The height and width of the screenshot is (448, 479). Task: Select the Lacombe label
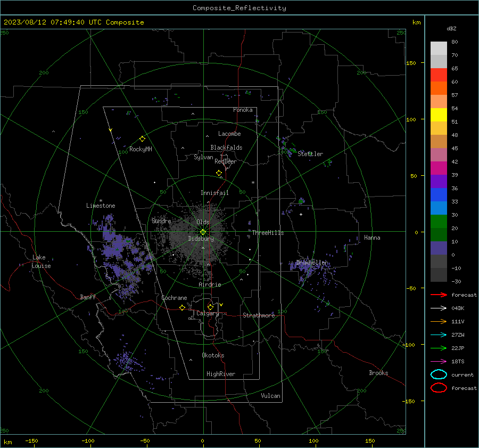pyautogui.click(x=229, y=134)
